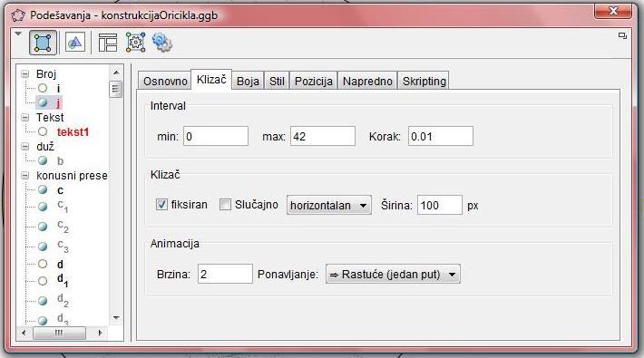Click the Brzina speed input field
644x358 pixels.
(226, 274)
